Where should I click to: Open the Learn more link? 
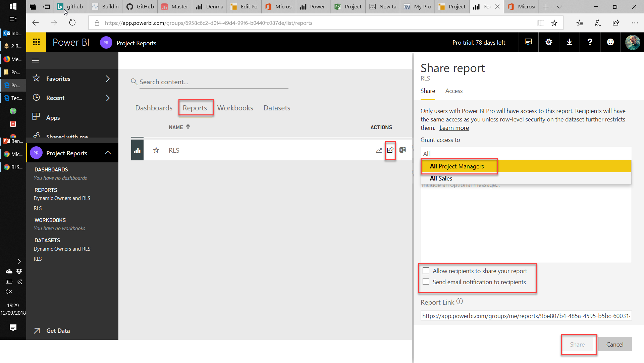pos(454,128)
